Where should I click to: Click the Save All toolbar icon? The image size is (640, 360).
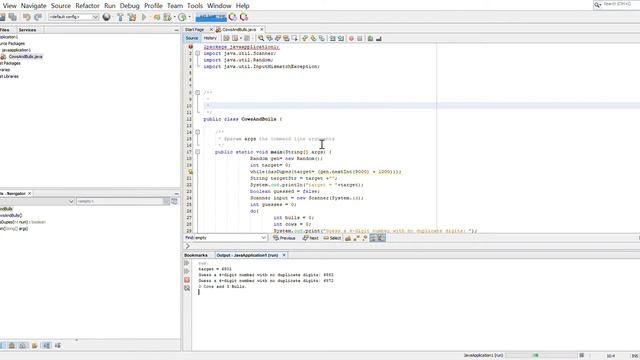(13, 17)
